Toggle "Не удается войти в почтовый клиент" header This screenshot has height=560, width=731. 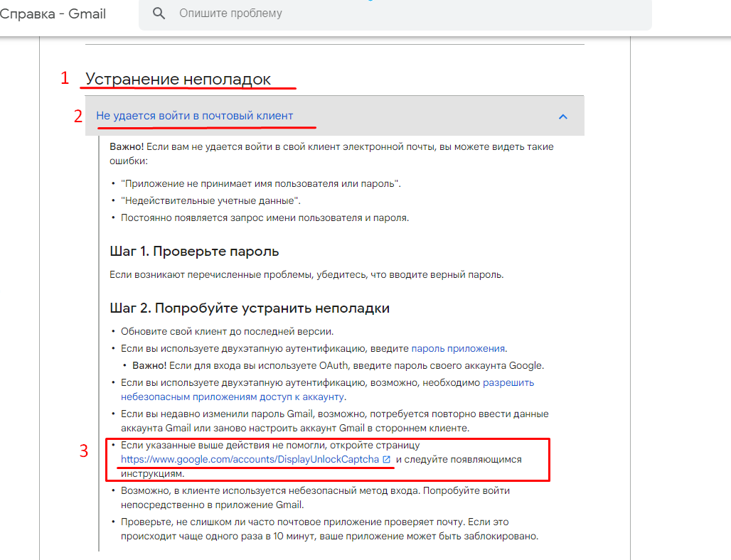click(x=334, y=116)
